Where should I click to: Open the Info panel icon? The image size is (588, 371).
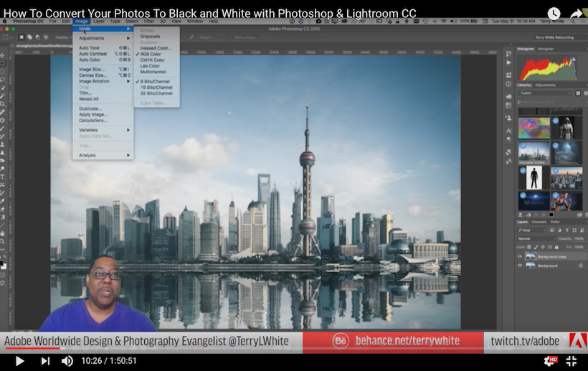[x=508, y=84]
